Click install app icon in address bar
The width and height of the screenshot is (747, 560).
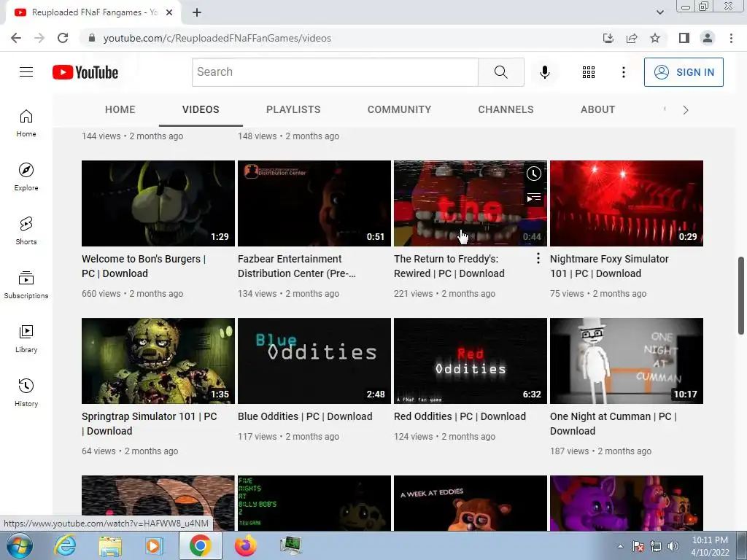(x=608, y=38)
